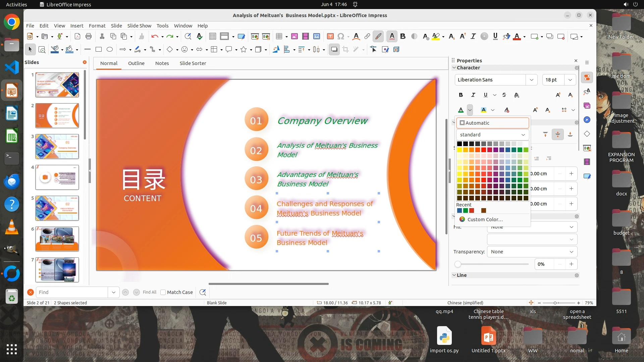Image resolution: width=644 pixels, height=362 pixels.
Task: Click the Automatic color button
Action: click(x=492, y=123)
